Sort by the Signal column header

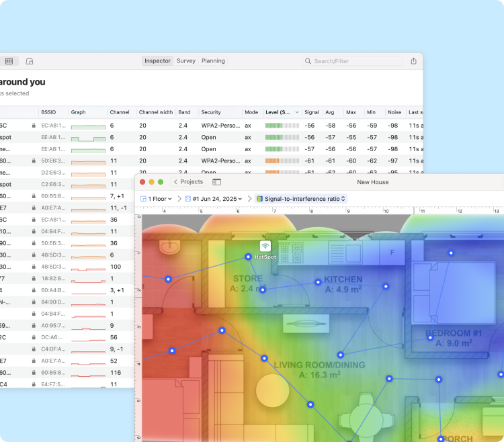click(x=311, y=112)
